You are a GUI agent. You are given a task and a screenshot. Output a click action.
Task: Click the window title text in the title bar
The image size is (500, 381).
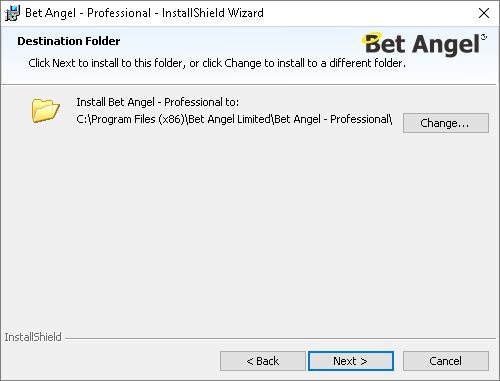pos(144,13)
